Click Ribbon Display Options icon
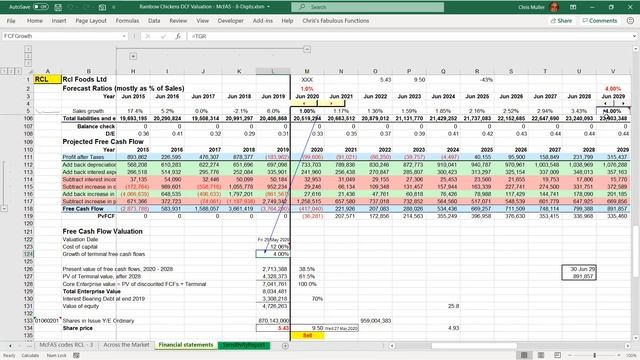640x360 pixels. click(x=573, y=7)
